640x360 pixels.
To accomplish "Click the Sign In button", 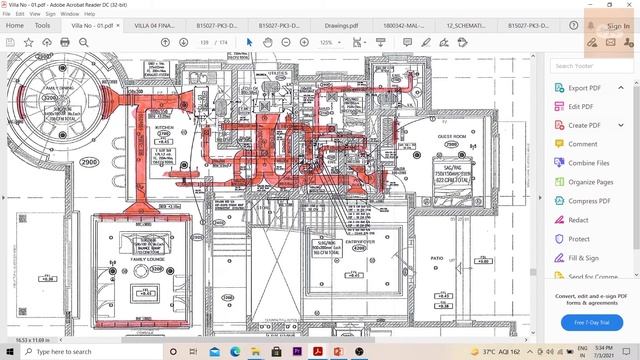I will pyautogui.click(x=618, y=26).
